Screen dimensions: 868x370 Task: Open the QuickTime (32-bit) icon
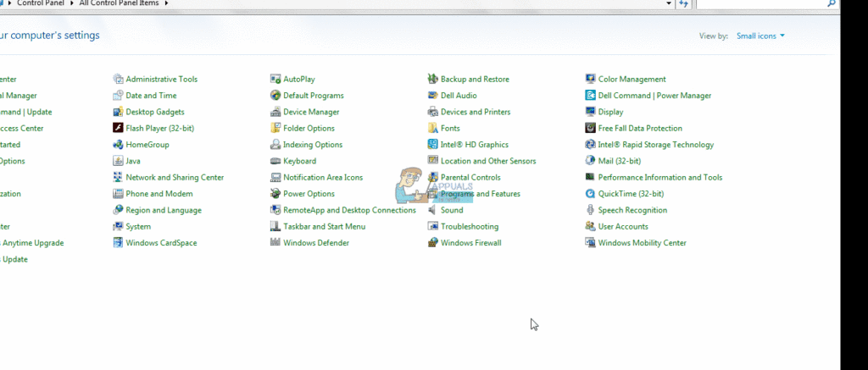coord(591,194)
